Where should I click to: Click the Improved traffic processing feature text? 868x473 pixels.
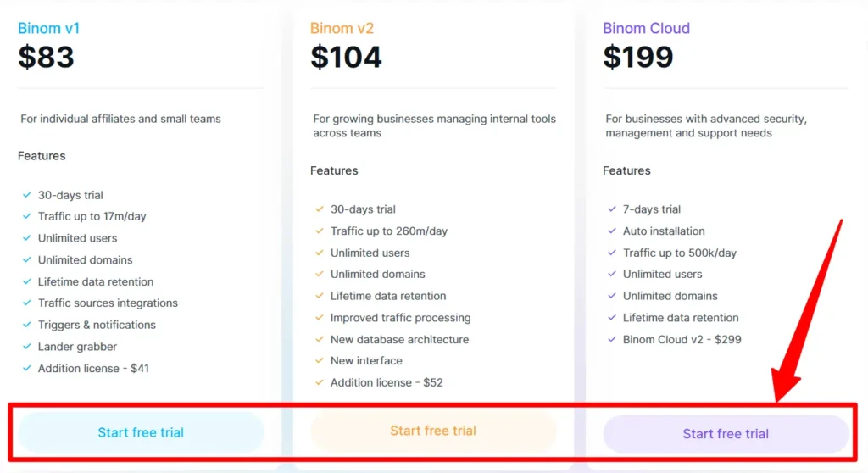[x=400, y=318]
